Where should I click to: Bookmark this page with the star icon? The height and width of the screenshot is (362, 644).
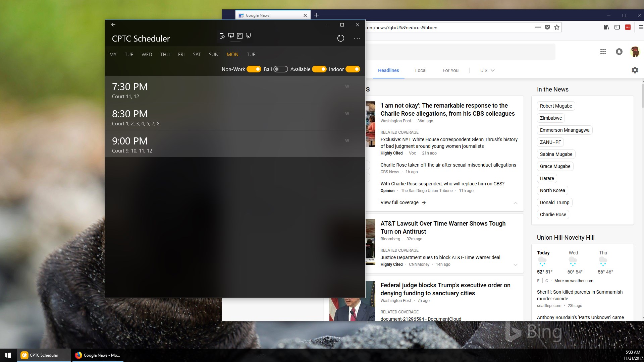pos(557,27)
